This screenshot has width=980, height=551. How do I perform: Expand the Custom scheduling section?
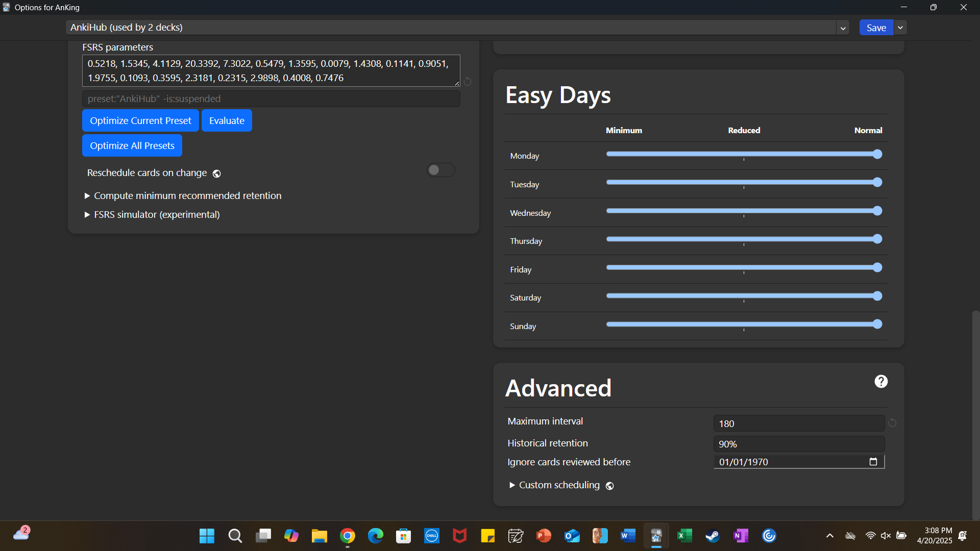(554, 485)
